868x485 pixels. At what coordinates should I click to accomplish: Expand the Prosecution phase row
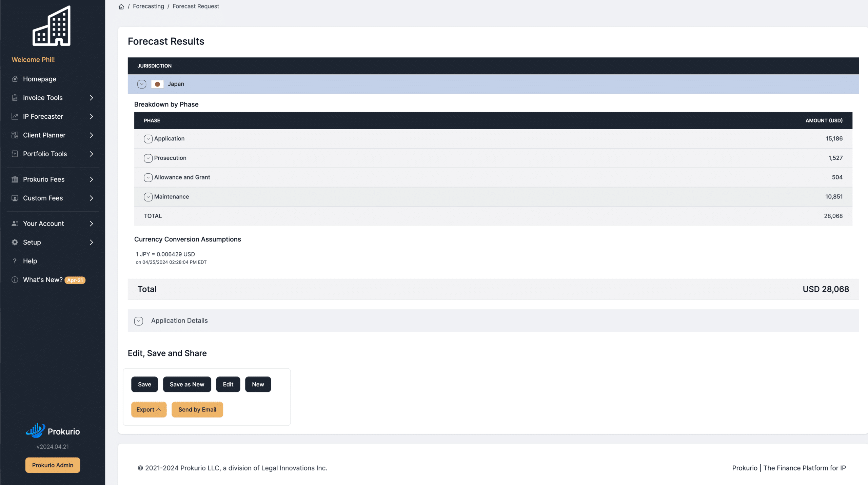(x=148, y=158)
